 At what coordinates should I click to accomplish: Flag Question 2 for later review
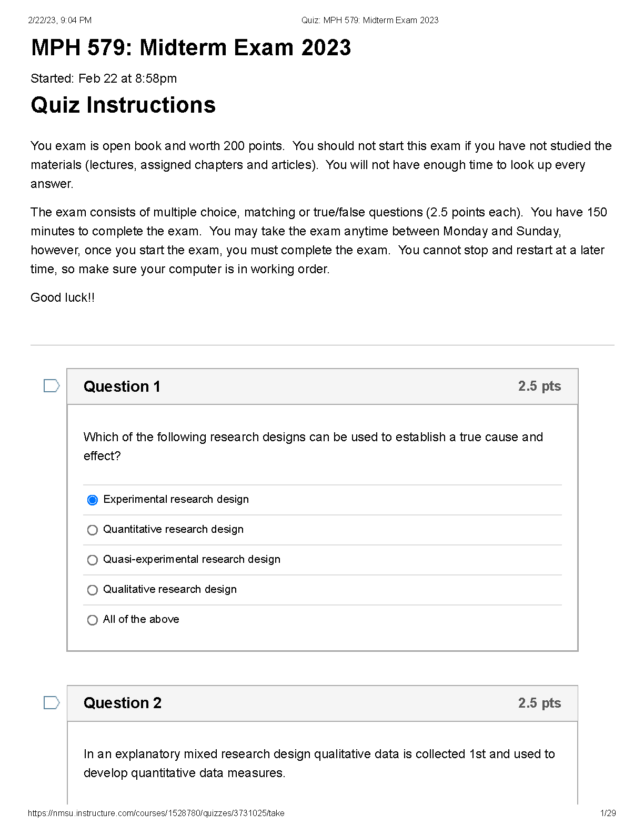[51, 702]
